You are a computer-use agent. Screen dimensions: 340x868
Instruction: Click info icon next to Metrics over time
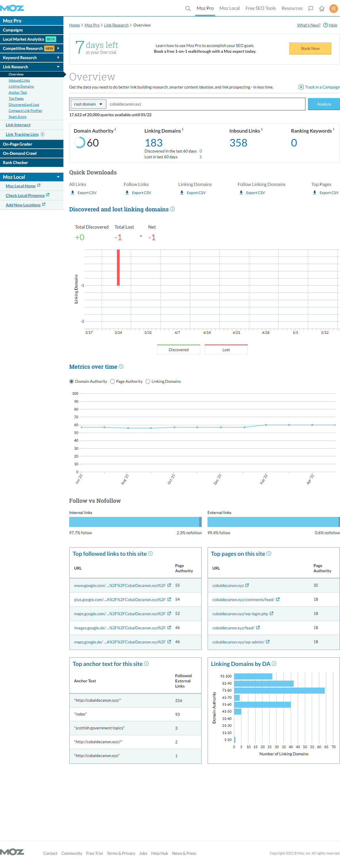click(x=121, y=366)
